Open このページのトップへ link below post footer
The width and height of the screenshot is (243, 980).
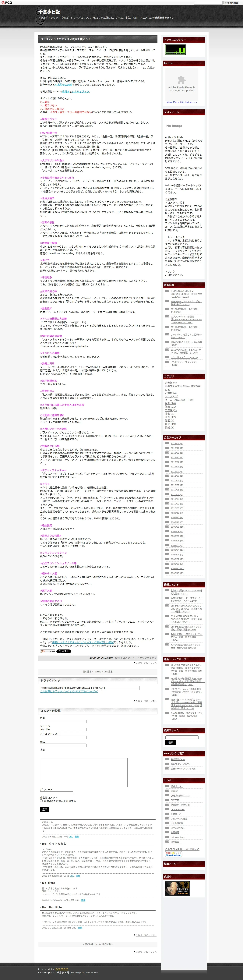(x=146, y=663)
